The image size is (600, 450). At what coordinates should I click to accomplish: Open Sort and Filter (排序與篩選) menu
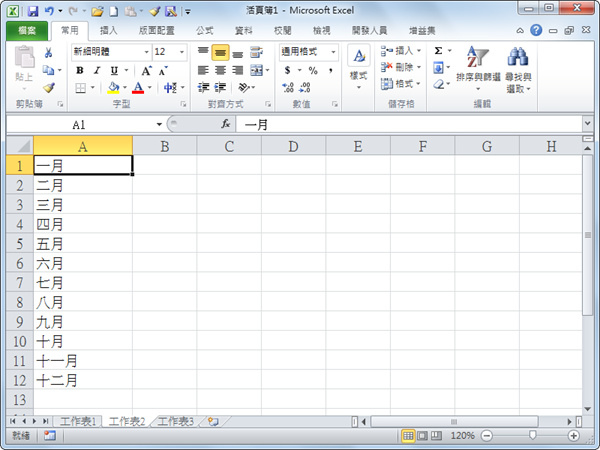coord(478,69)
